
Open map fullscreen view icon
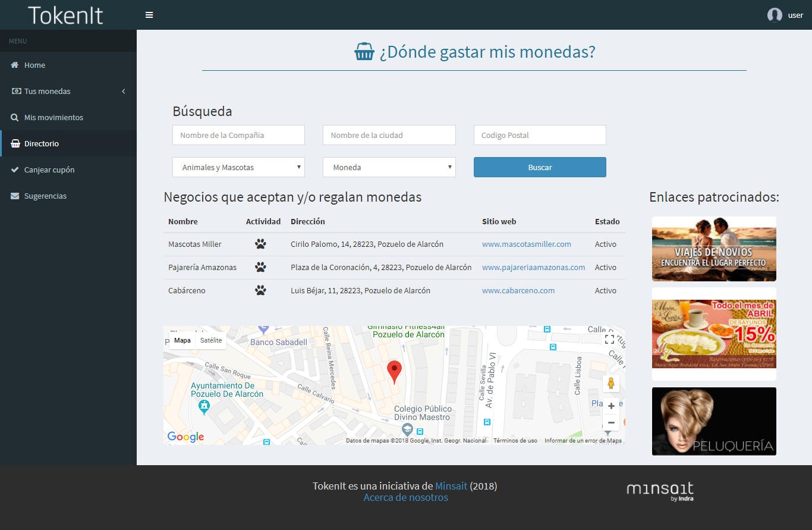[x=609, y=339]
